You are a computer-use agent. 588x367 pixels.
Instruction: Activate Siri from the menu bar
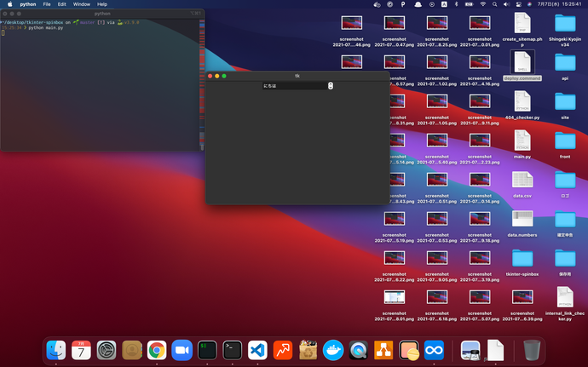(529, 4)
